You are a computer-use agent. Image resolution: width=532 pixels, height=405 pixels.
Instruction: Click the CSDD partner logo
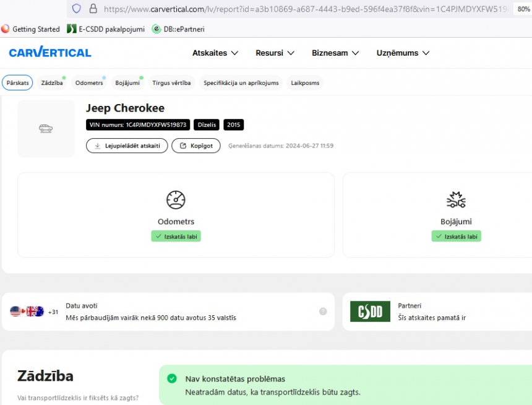coord(370,311)
